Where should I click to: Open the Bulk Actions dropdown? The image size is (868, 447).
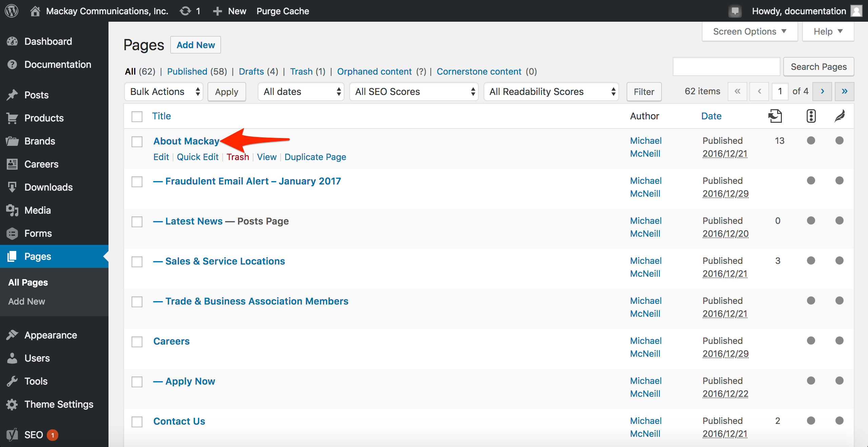tap(164, 92)
